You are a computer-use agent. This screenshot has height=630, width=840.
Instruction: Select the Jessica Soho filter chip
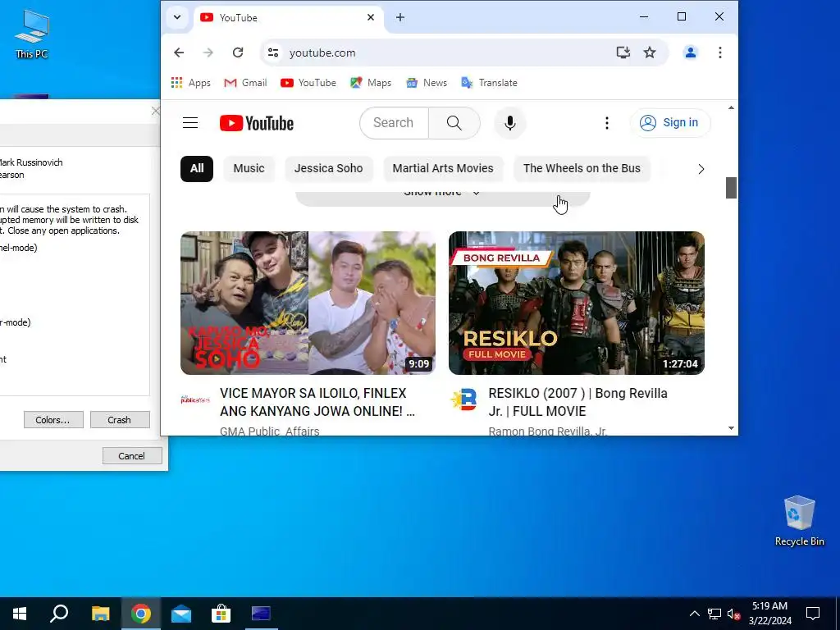coord(328,169)
